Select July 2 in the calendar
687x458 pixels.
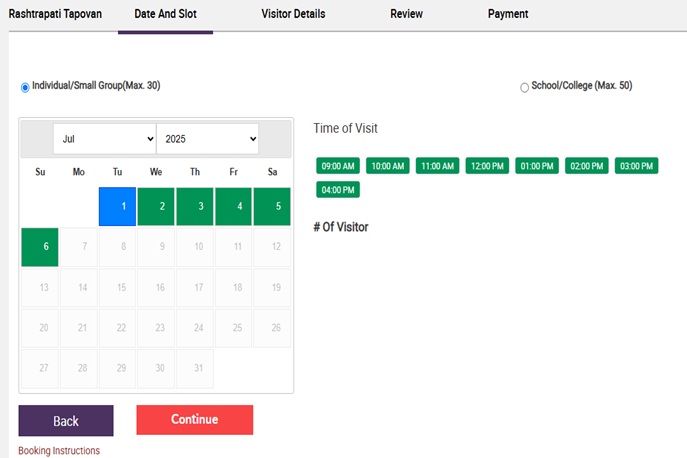coord(156,206)
